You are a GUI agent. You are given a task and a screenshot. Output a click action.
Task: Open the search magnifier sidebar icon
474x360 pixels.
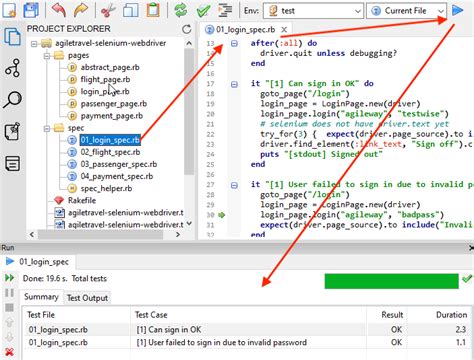pos(13,99)
